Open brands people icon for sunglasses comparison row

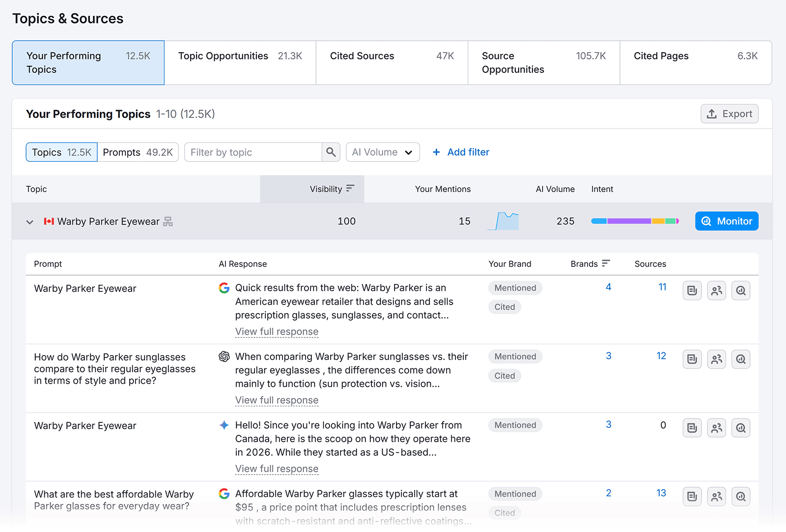point(717,360)
